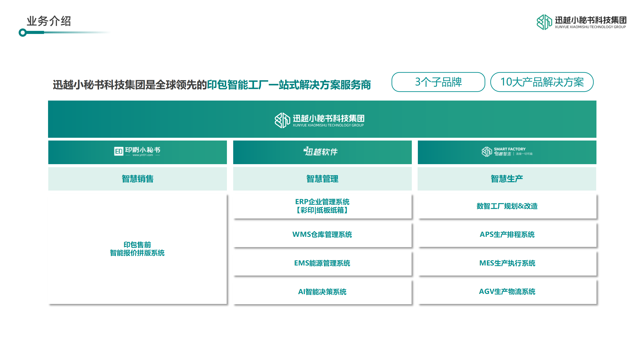The width and height of the screenshot is (644, 362).
Task: Click the MES生产执行系统 card
Action: [x=507, y=263]
